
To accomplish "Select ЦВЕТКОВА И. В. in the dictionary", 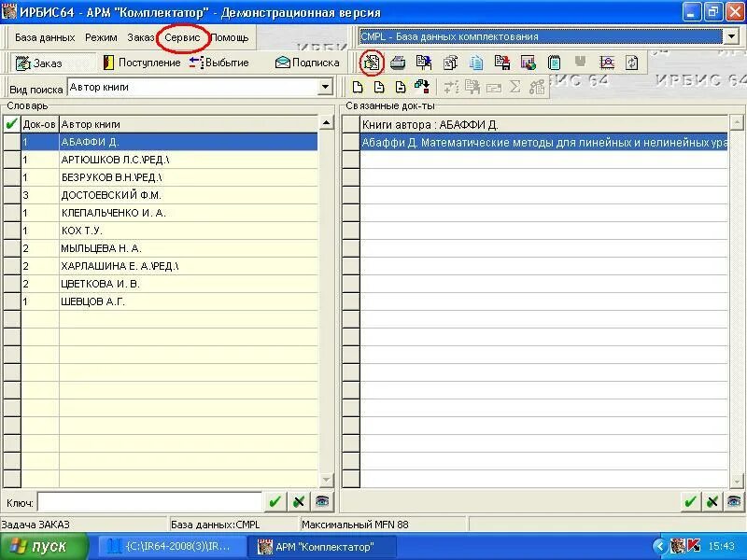I will [189, 284].
